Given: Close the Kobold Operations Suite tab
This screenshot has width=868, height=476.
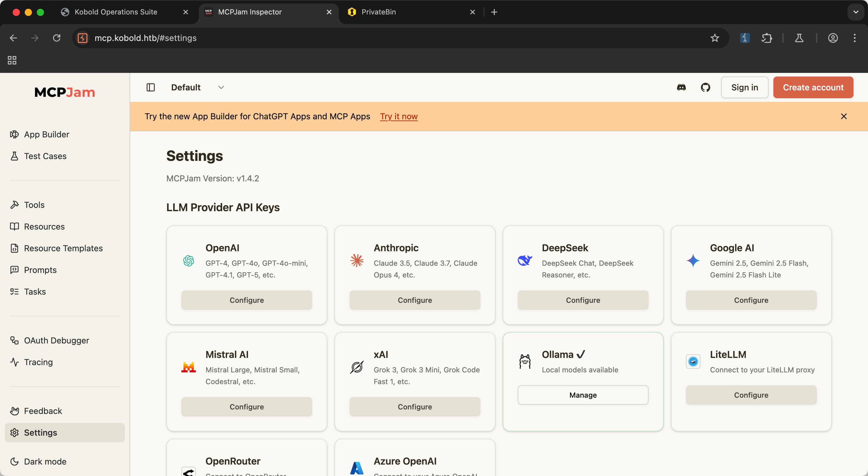Looking at the screenshot, I should pyautogui.click(x=185, y=12).
